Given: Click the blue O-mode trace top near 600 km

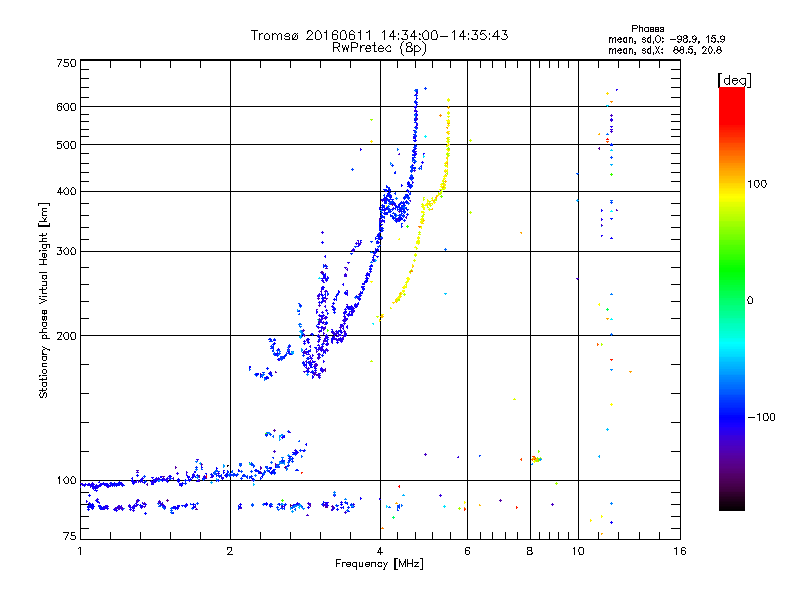Looking at the screenshot, I should (x=416, y=105).
